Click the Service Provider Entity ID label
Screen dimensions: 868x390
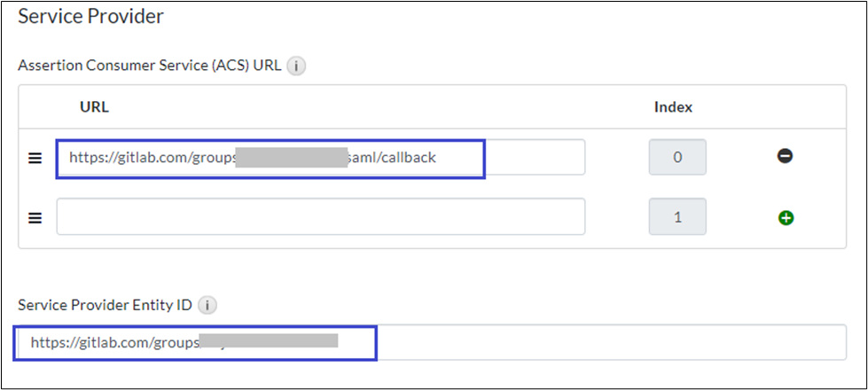105,305
